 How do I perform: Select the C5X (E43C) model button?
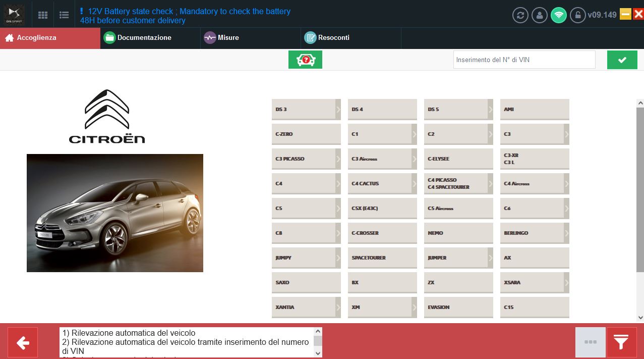pyautogui.click(x=382, y=209)
